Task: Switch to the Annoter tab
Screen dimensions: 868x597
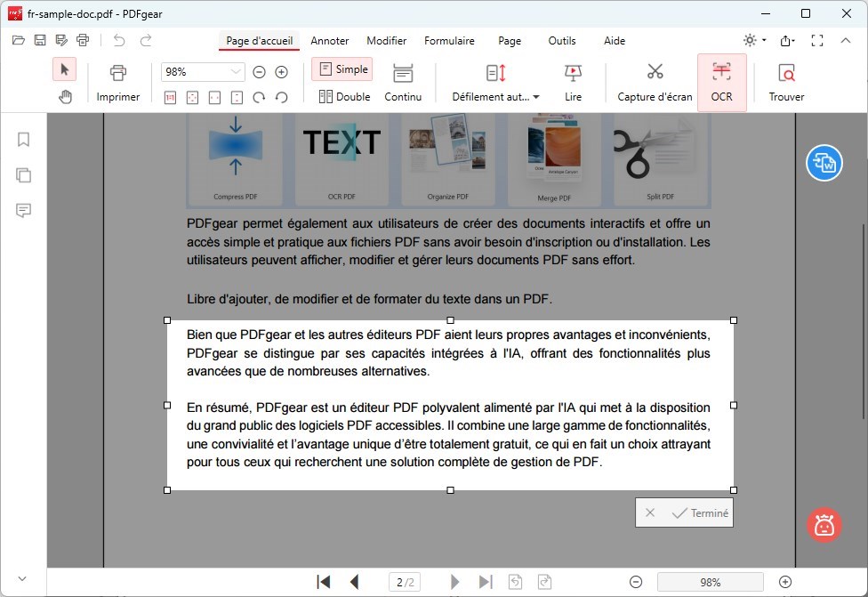Action: [330, 41]
